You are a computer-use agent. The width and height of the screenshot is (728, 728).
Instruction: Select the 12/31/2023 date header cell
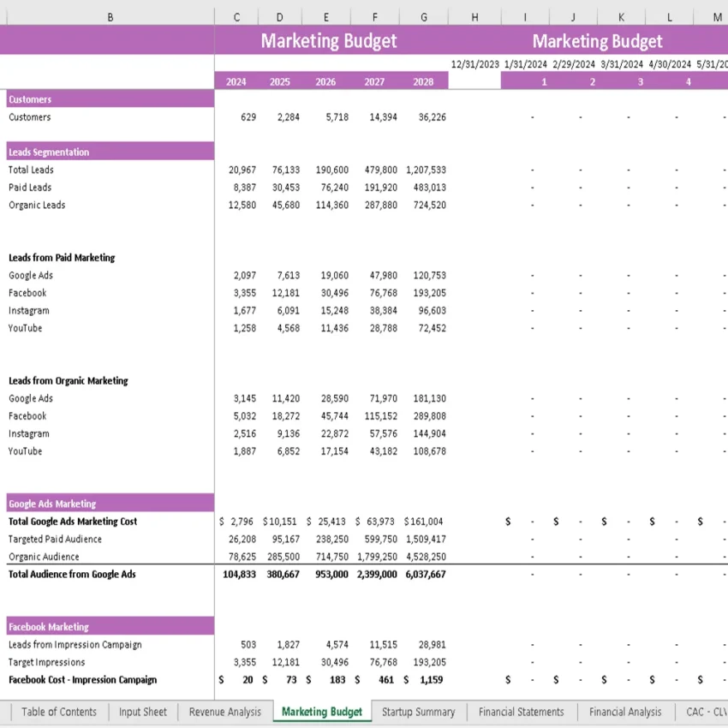pyautogui.click(x=474, y=63)
